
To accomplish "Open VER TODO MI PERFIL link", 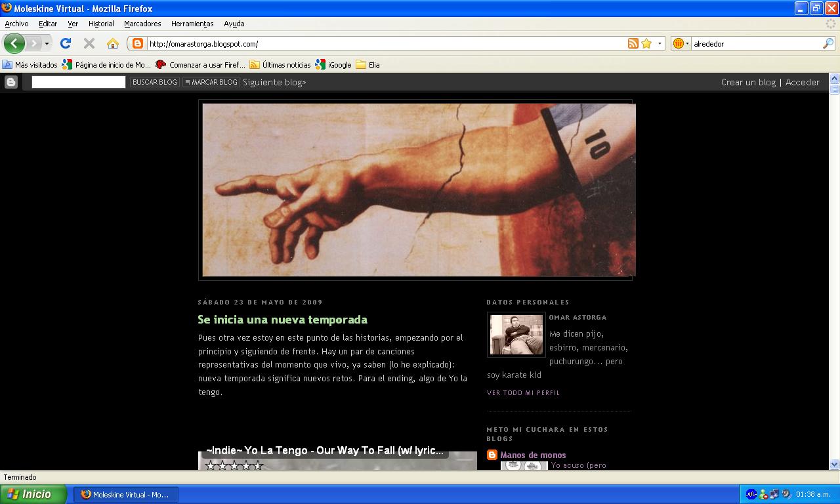I will pos(524,392).
